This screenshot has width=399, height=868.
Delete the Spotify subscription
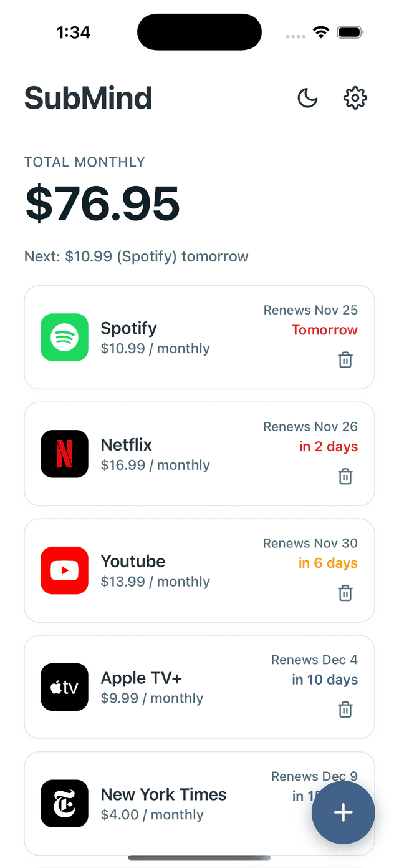click(345, 360)
